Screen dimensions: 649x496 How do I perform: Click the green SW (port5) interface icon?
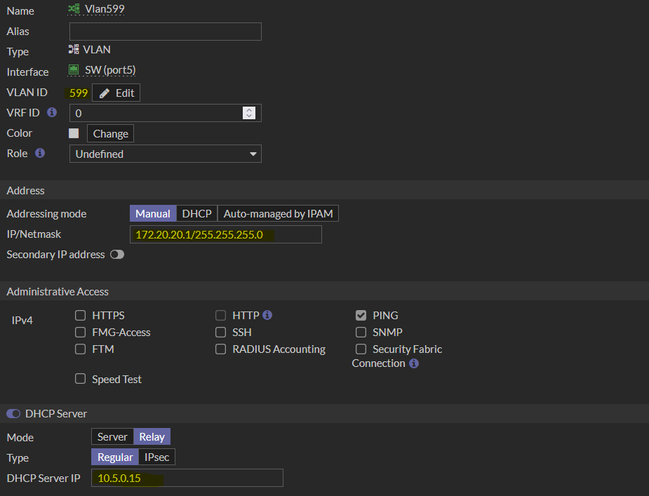(x=74, y=70)
